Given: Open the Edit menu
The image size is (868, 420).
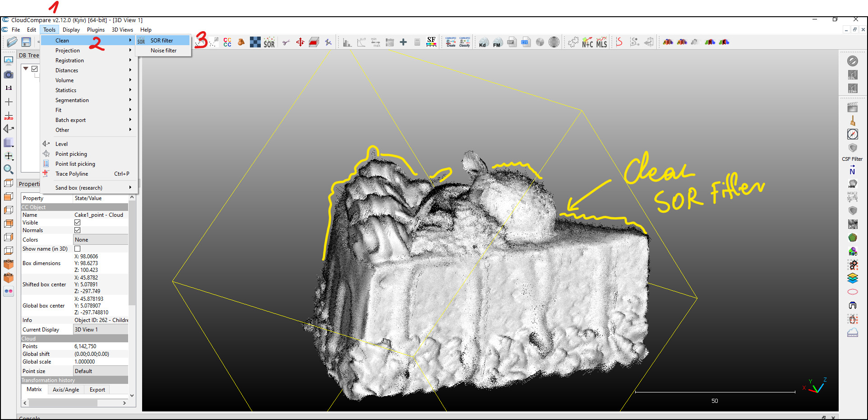Looking at the screenshot, I should [31, 30].
